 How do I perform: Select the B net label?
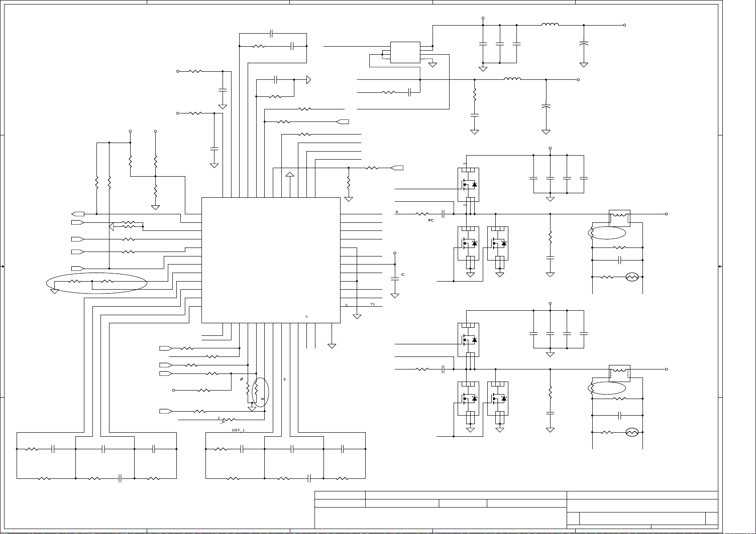pos(397,212)
